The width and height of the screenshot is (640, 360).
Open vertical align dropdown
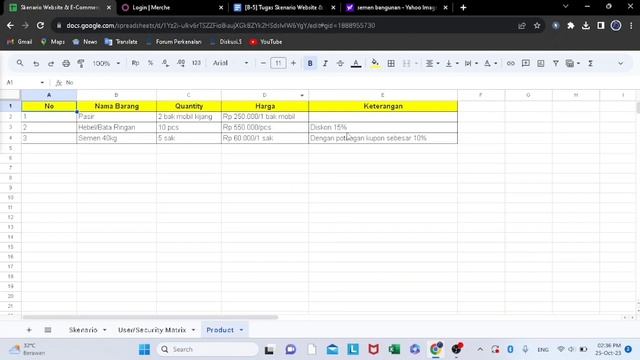[451, 63]
